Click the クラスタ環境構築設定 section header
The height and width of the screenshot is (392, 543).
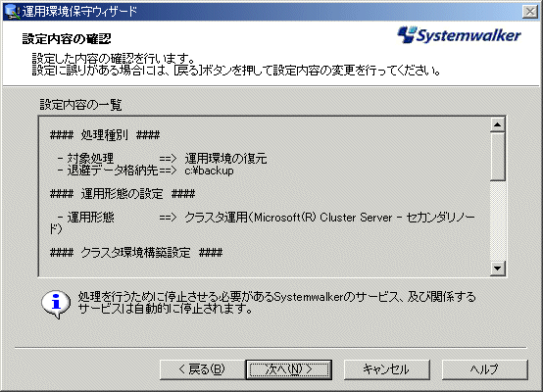[x=135, y=253]
